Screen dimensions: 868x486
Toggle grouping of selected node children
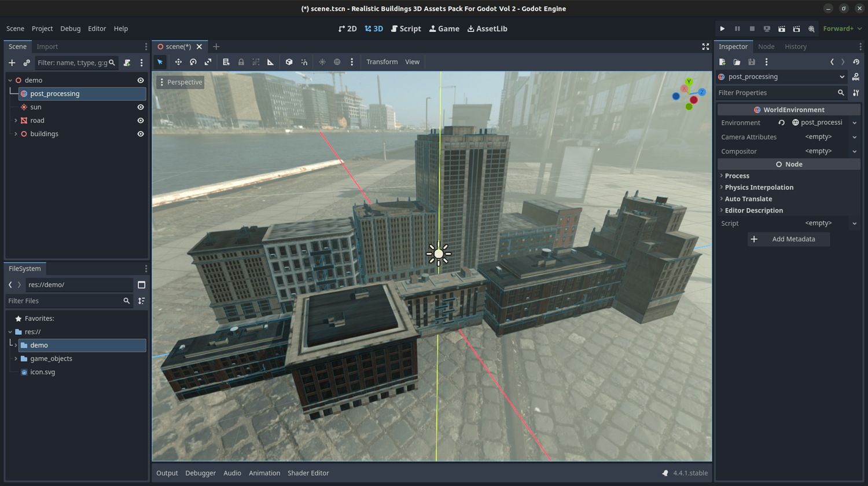pyautogui.click(x=256, y=62)
